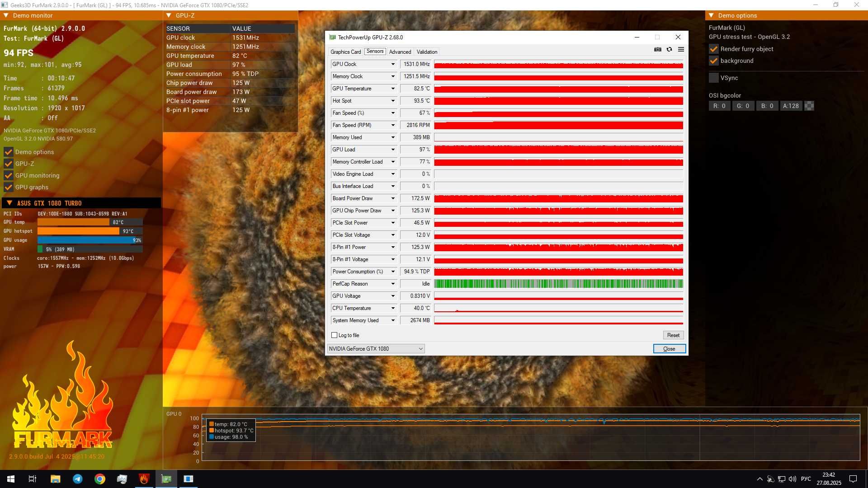This screenshot has height=488, width=868.
Task: Click the OSI bgcolor checkerboard preview
Action: coord(809,106)
